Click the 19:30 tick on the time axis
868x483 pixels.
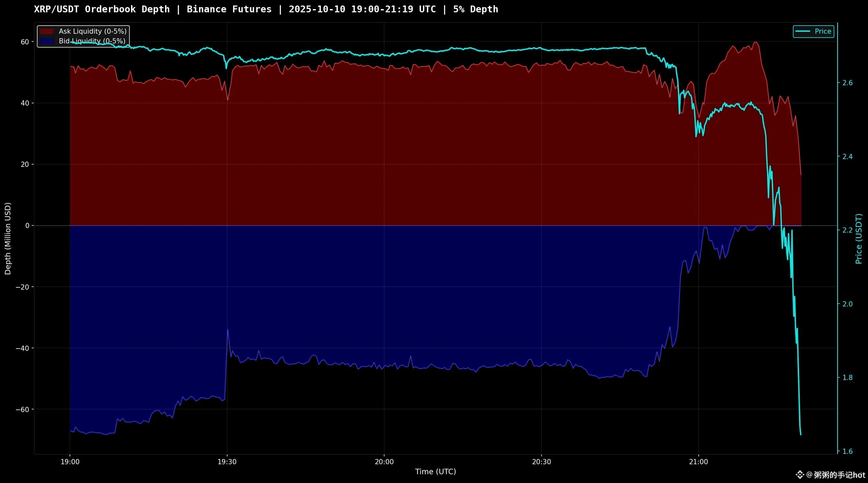227,462
